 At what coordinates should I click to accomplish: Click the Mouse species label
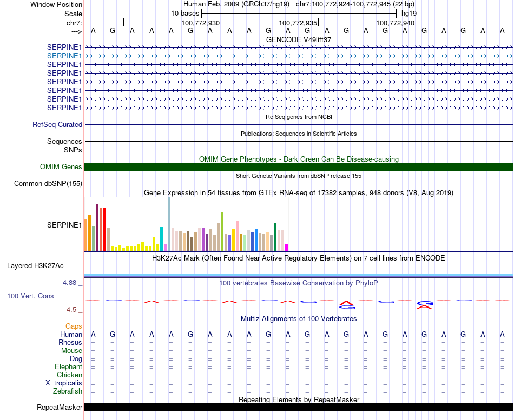coord(71,351)
